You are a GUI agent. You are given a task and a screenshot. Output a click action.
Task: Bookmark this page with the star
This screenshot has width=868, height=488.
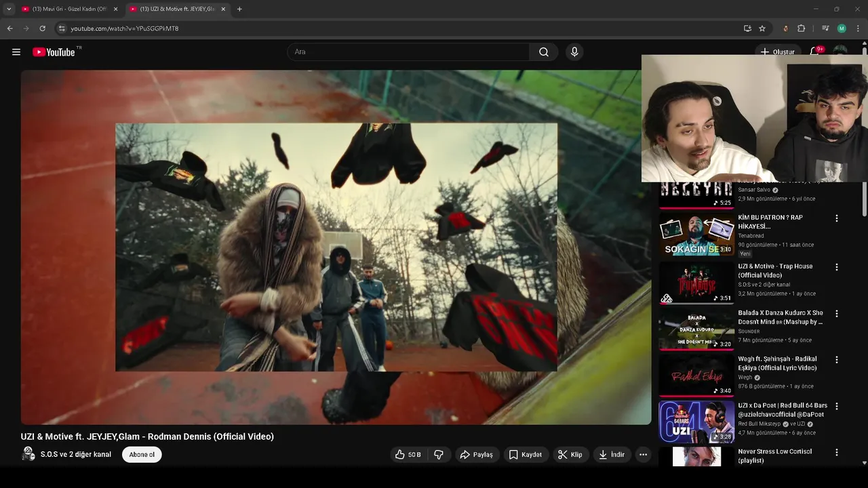pos(762,28)
